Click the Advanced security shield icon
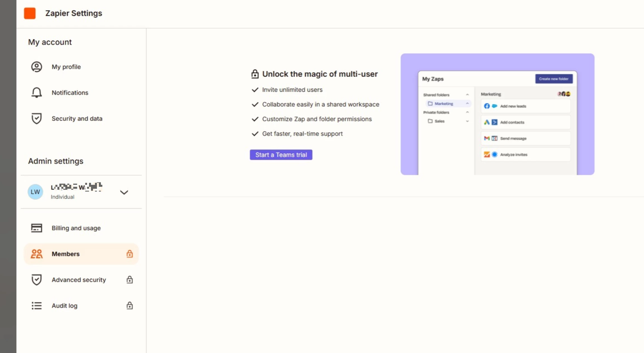 click(36, 280)
